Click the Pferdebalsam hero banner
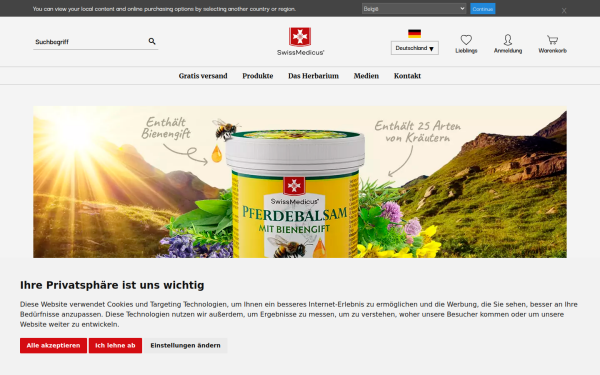Image resolution: width=600 pixels, height=375 pixels. tap(300, 182)
